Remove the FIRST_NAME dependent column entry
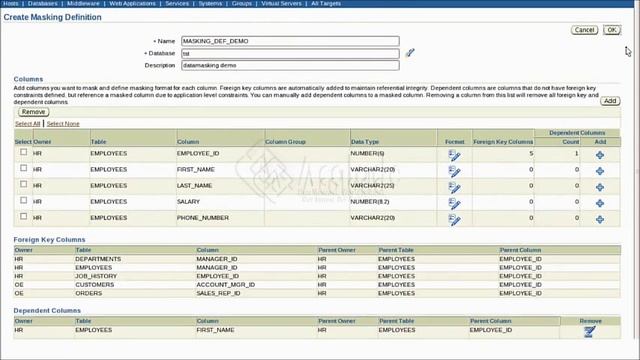 [589, 331]
